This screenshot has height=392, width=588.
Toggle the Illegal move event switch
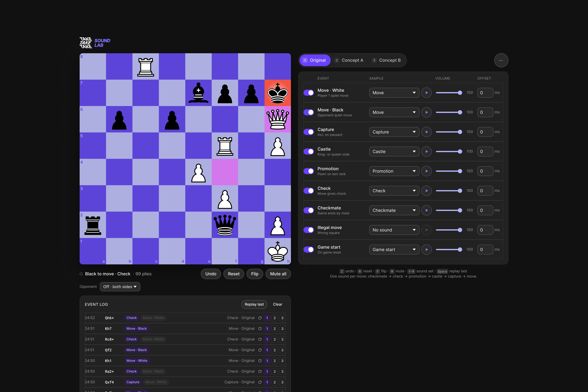[x=309, y=230]
